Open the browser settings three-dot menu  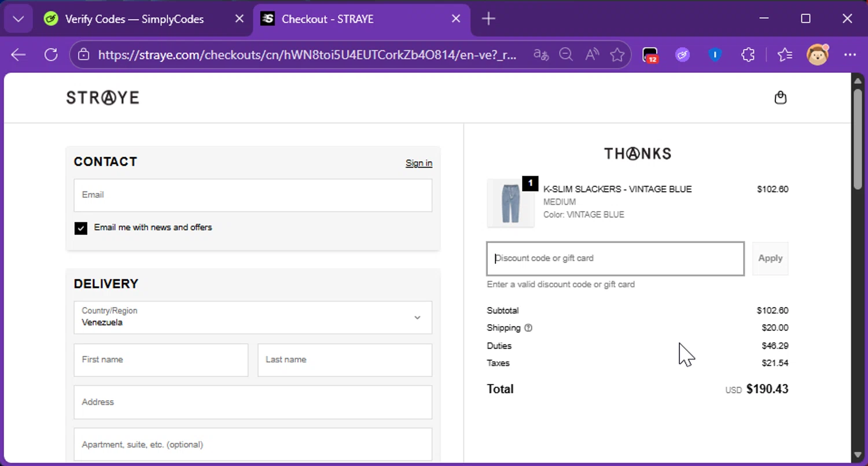850,55
